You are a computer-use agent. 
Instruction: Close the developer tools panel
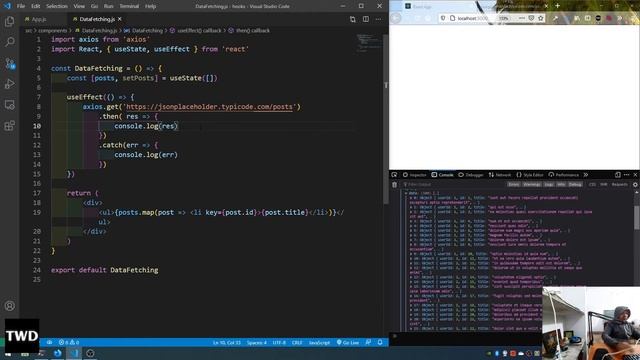pyautogui.click(x=635, y=175)
